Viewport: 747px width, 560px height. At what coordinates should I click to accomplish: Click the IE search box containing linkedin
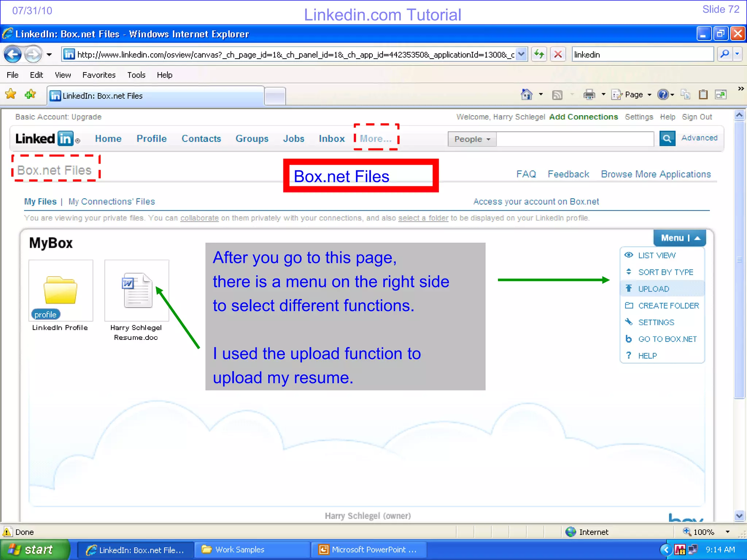[x=642, y=54]
